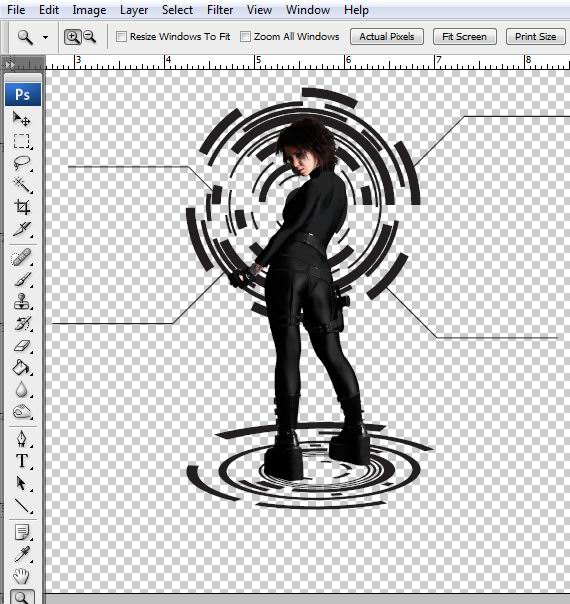Viewport: 570px width, 604px height.
Task: Select the Move tool
Action: [22, 119]
